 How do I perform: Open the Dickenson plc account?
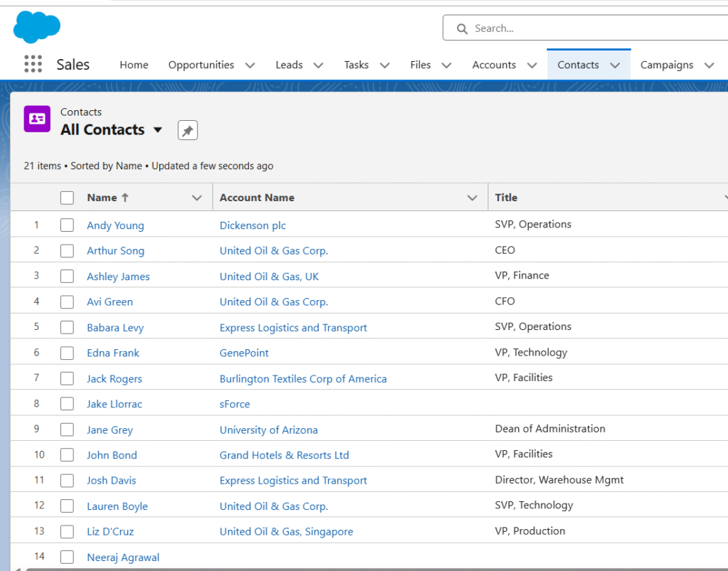(x=252, y=225)
